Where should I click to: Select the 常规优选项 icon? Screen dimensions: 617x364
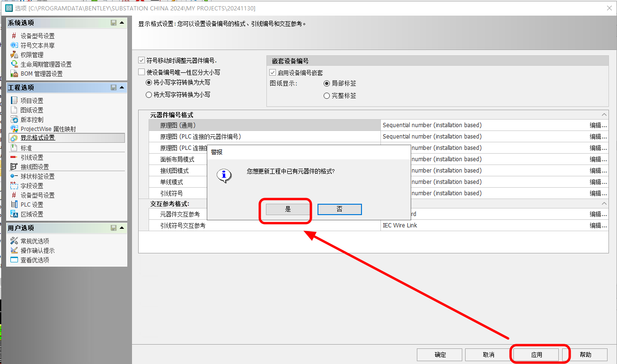click(x=14, y=241)
